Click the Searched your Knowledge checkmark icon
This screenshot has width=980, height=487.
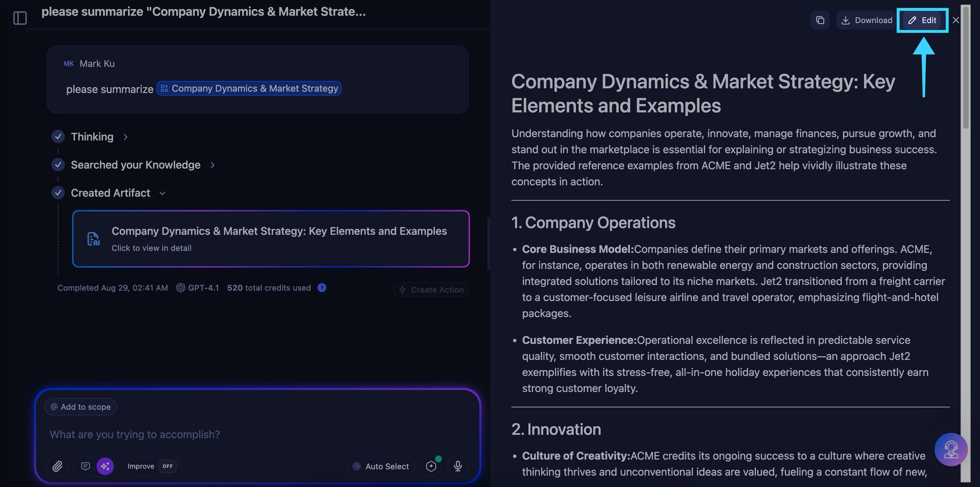point(58,165)
